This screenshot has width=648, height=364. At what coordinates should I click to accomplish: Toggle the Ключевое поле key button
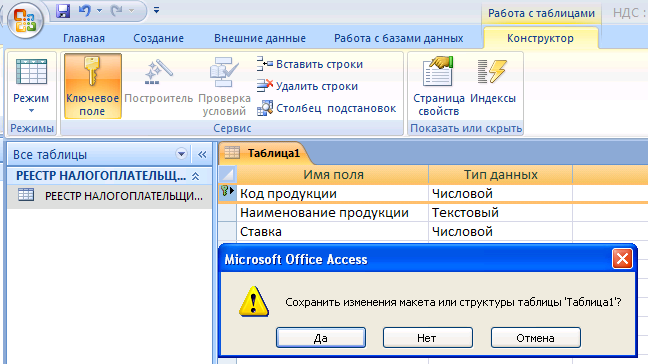pyautogui.click(x=93, y=86)
